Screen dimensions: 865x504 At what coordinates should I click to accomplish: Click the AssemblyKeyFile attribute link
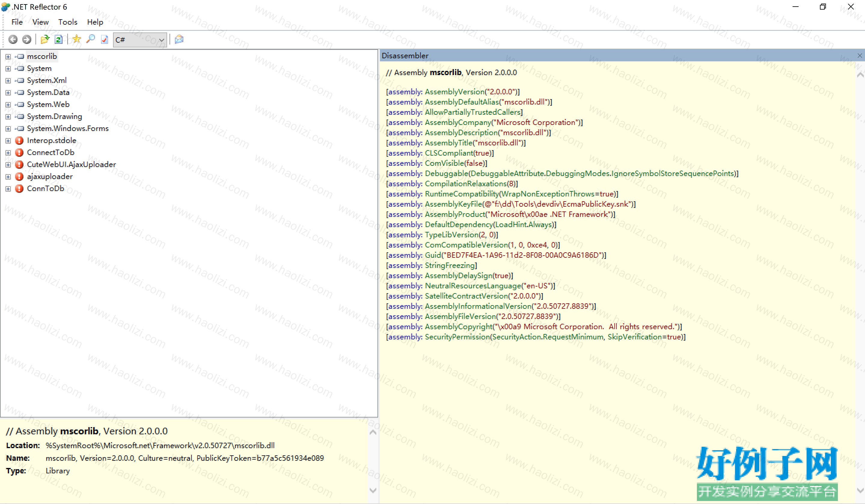tap(454, 204)
